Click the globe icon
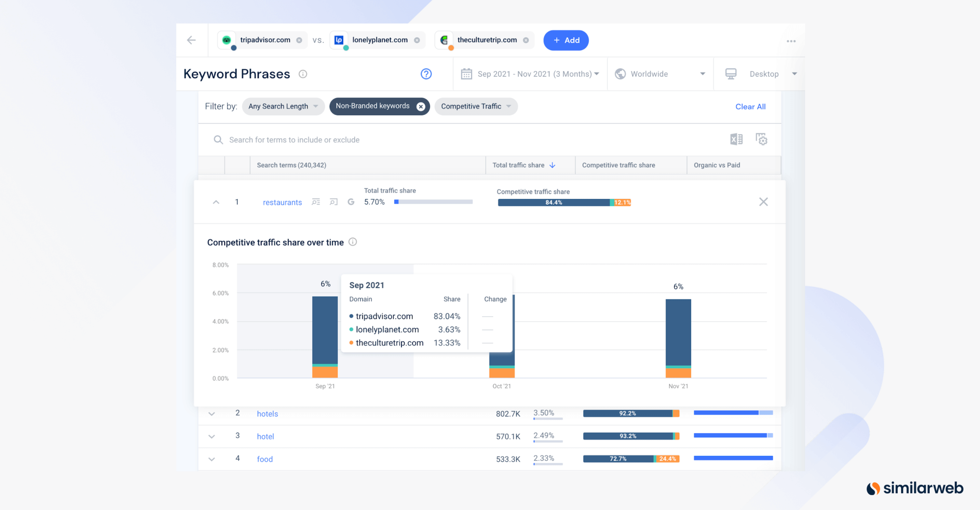The width and height of the screenshot is (980, 510). pyautogui.click(x=621, y=74)
